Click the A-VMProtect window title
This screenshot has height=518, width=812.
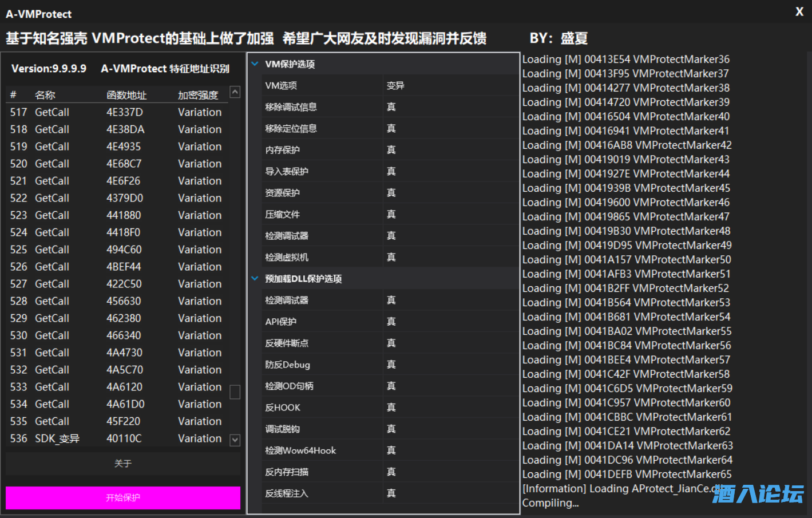point(39,14)
